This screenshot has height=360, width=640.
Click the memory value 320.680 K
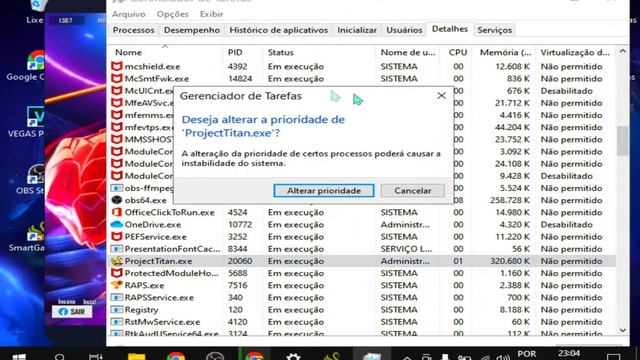coord(510,261)
